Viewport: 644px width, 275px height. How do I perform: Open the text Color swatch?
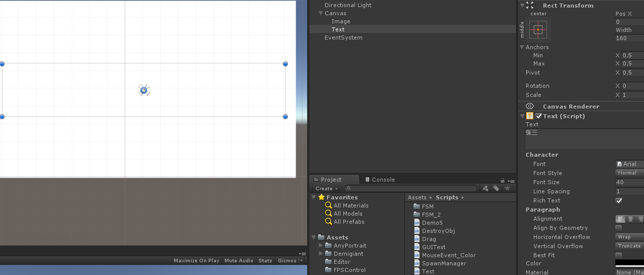point(630,263)
